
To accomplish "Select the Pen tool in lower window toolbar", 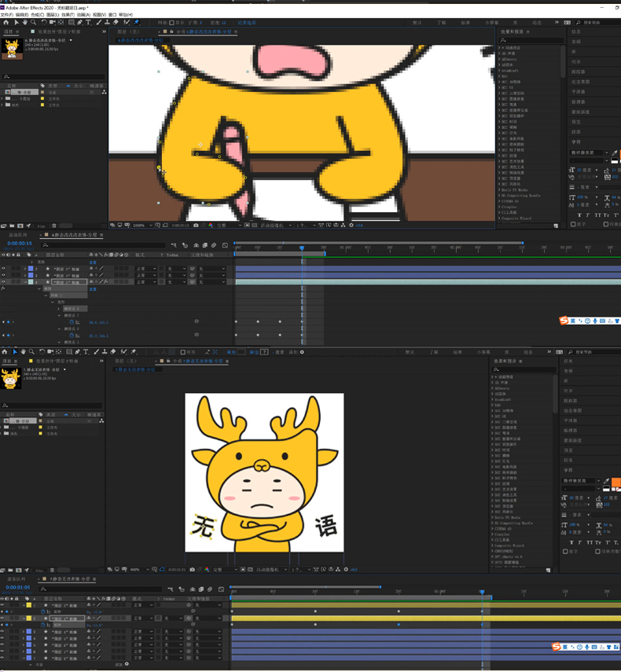I will pos(77,352).
